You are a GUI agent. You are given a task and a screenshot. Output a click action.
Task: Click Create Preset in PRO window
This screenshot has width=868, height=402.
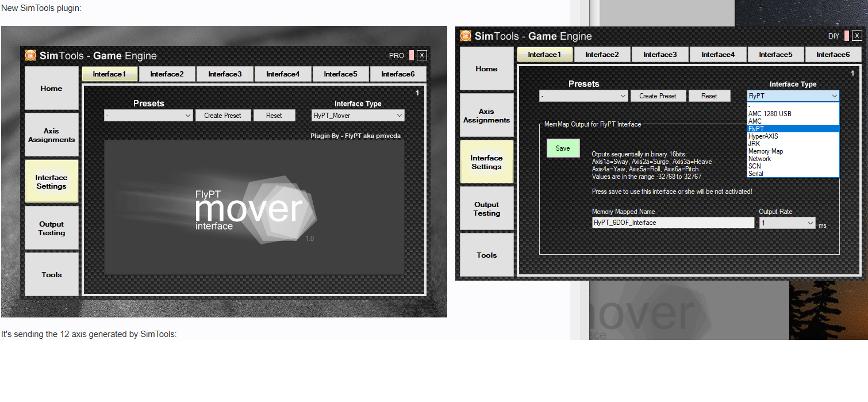click(x=222, y=116)
